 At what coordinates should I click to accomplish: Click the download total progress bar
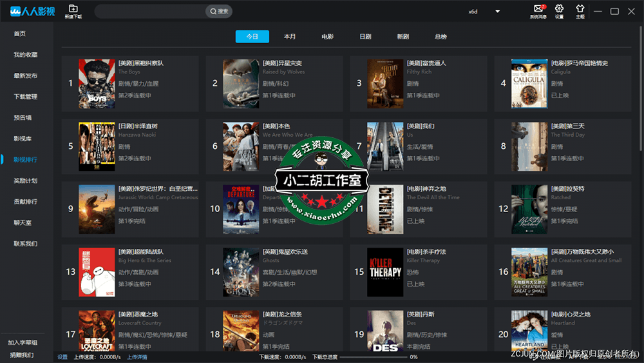[x=372, y=357]
